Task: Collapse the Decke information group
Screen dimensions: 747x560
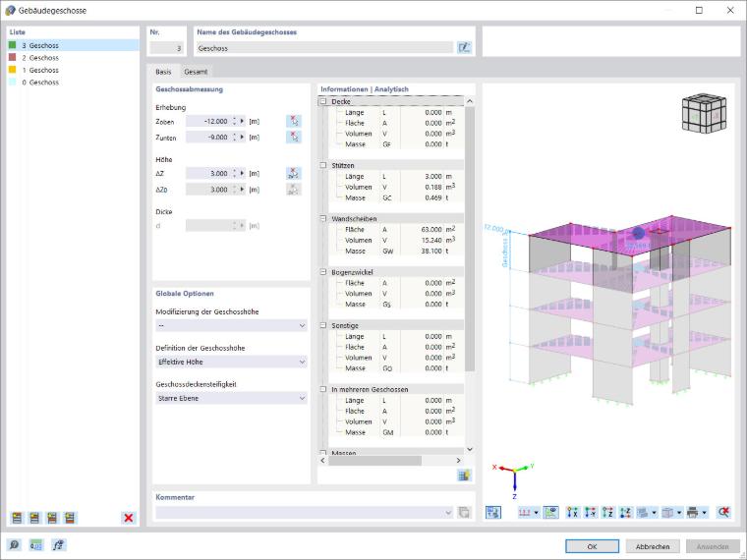Action: [x=323, y=101]
